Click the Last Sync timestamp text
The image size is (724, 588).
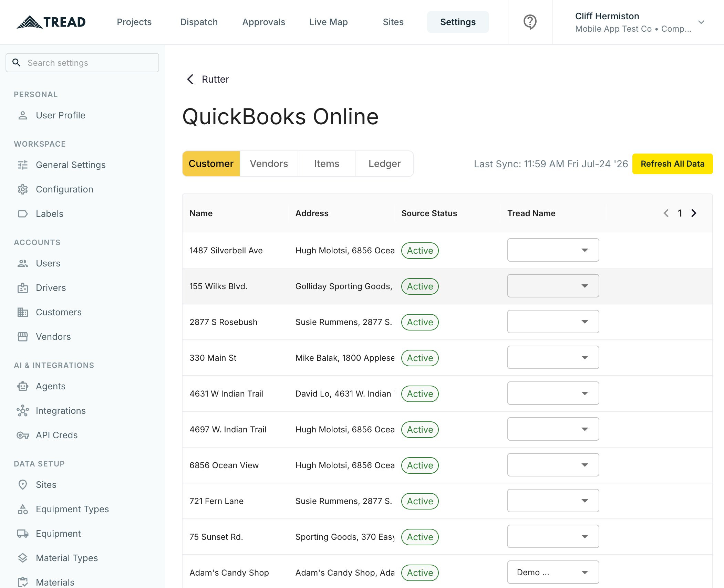[x=551, y=164]
